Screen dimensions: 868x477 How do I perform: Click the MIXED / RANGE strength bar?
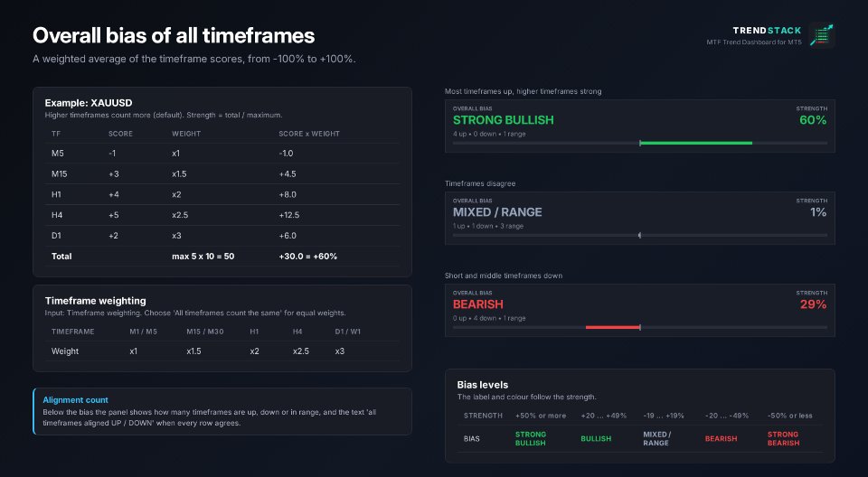pyautogui.click(x=640, y=235)
